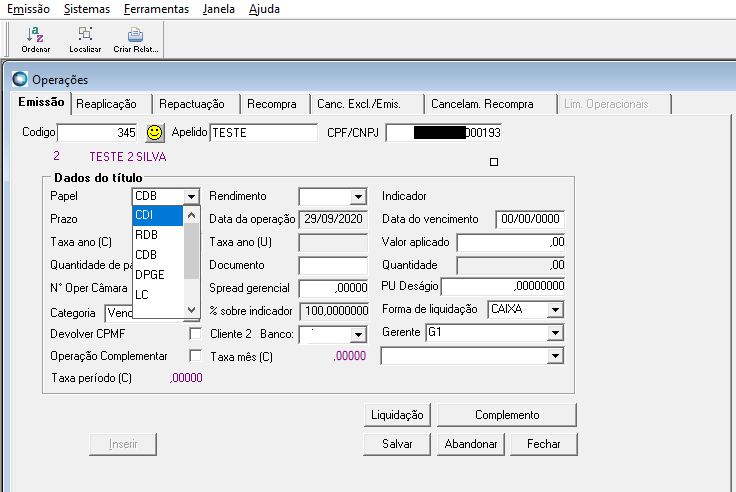
Task: Click the Taxa ano (U) field
Action: tap(333, 243)
